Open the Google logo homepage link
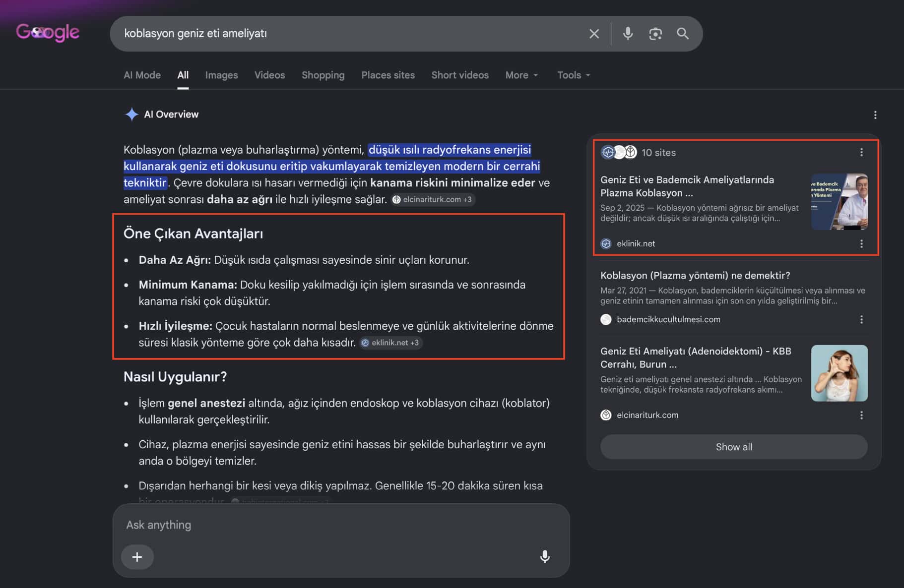904x588 pixels. click(x=48, y=33)
